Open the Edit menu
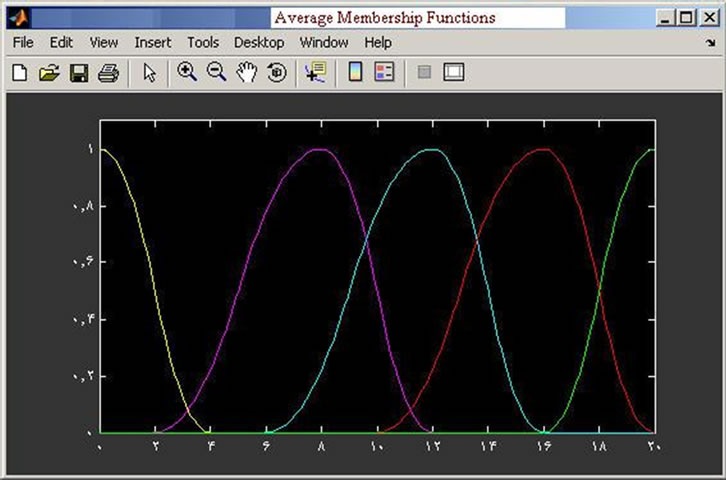Viewport: 726px width, 480px height. (x=61, y=43)
